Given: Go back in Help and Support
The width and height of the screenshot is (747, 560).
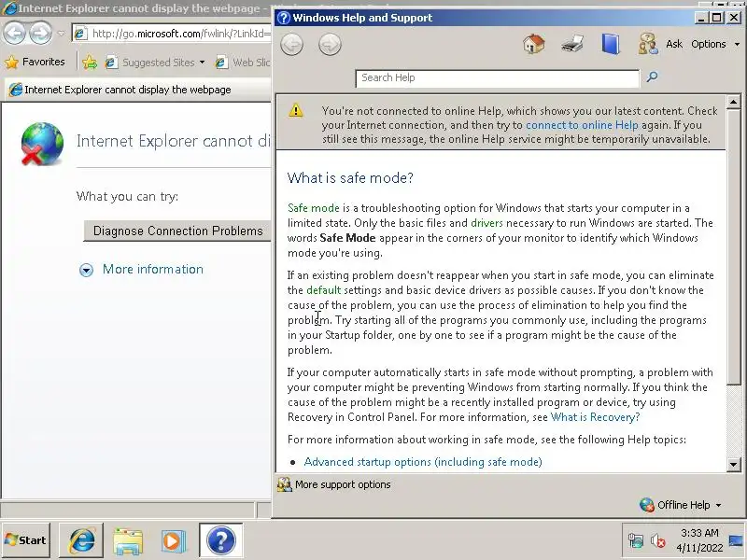Looking at the screenshot, I should (x=291, y=44).
